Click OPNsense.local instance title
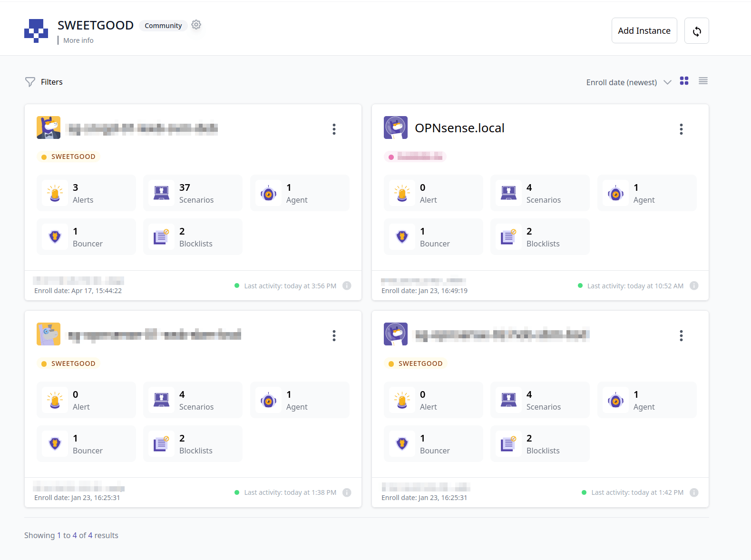This screenshot has height=560, width=751. [459, 128]
